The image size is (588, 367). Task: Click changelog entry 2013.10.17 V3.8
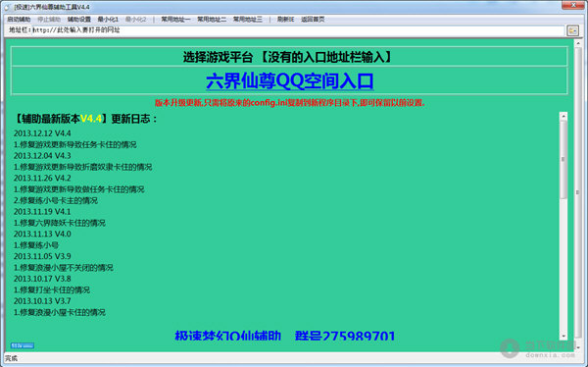pos(42,279)
